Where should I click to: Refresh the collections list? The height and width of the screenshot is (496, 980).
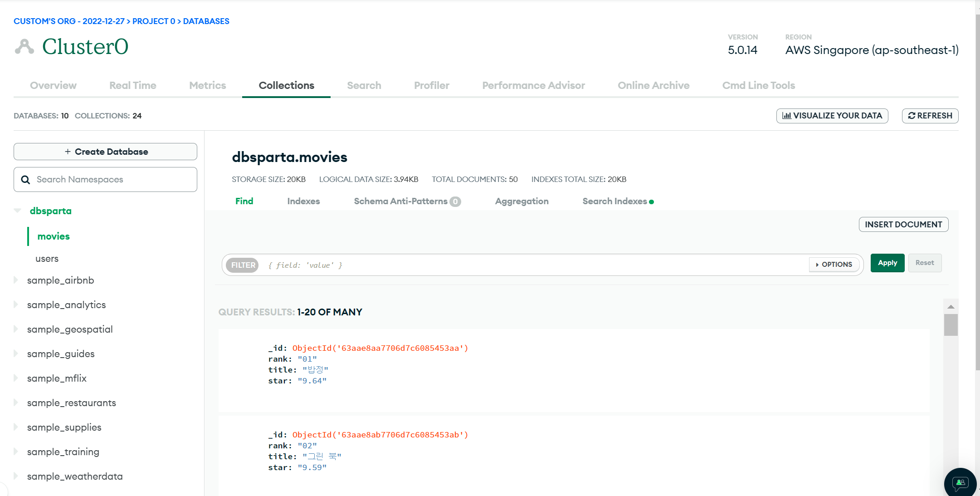click(930, 116)
